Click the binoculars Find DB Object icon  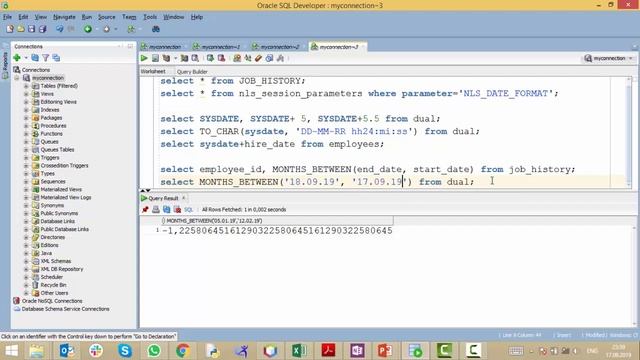point(156,29)
